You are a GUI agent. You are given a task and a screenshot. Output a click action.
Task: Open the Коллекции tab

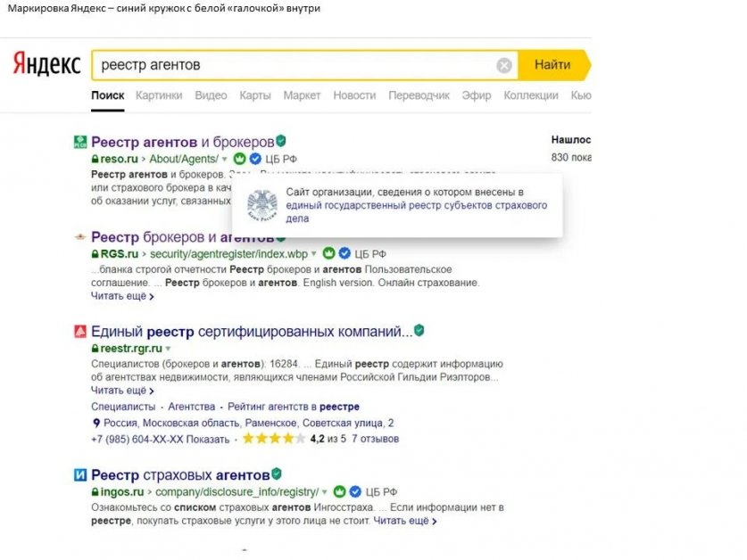[x=531, y=95]
